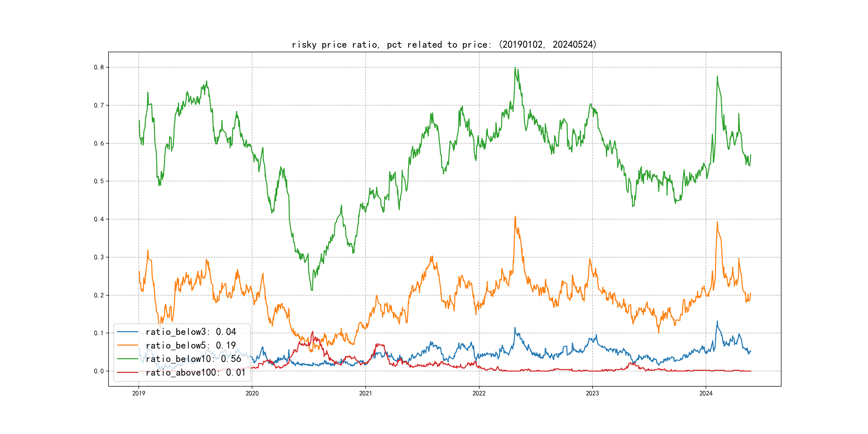Select the 'ratio_above100: 0.01' legend label
Image resolution: width=868 pixels, height=434 pixels.
[x=196, y=372]
